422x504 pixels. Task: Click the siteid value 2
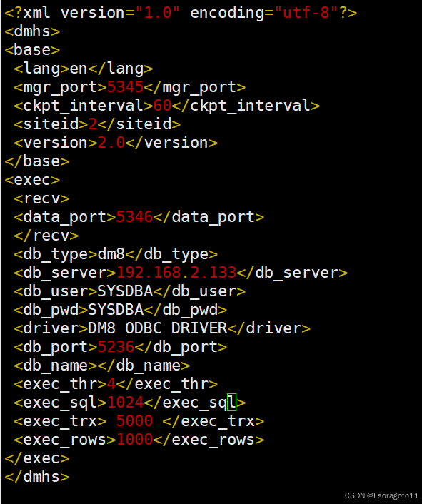pyautogui.click(x=93, y=124)
